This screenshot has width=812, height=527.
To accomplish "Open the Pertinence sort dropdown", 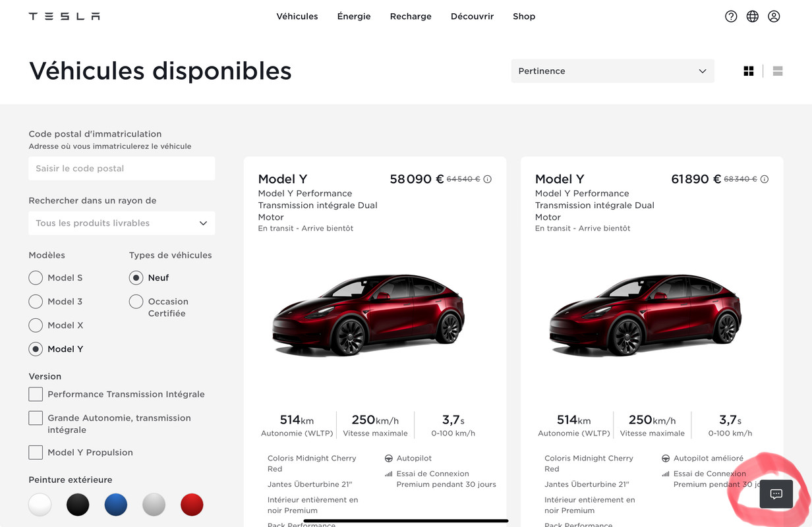I will [x=612, y=71].
